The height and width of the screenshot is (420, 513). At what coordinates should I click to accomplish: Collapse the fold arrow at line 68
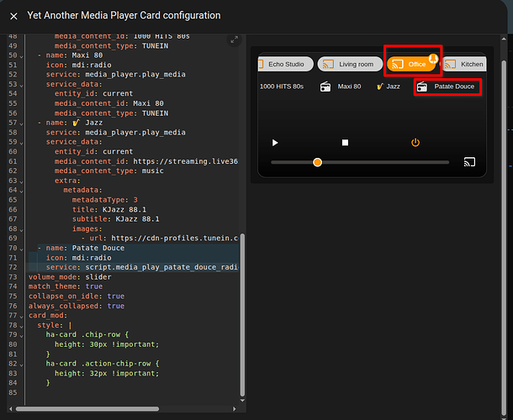pos(21,230)
